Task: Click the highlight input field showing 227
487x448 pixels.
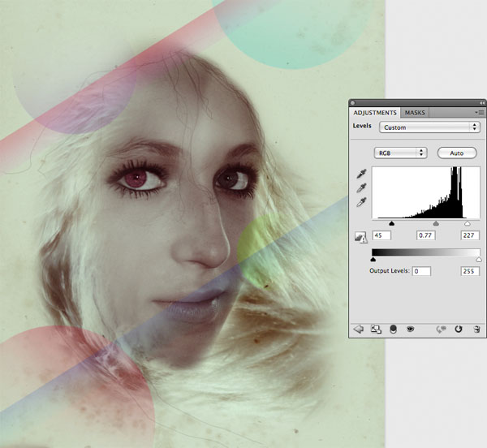Action: tap(470, 235)
